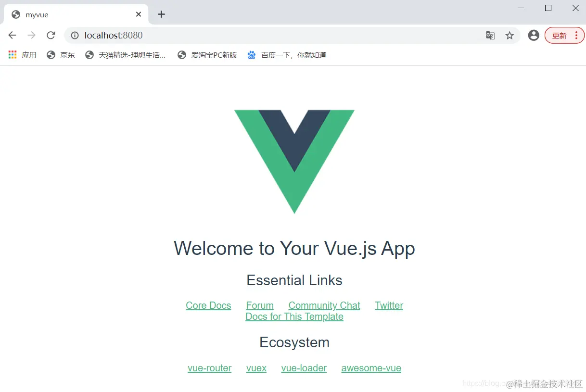Open the vue-router ecosystem link
The height and width of the screenshot is (392, 586).
point(209,368)
